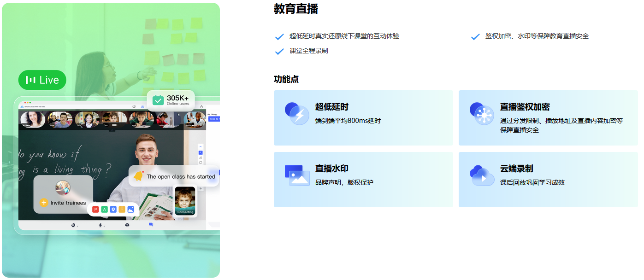Open the camera device dropdown arrow
644x280 pixels.
(77, 226)
